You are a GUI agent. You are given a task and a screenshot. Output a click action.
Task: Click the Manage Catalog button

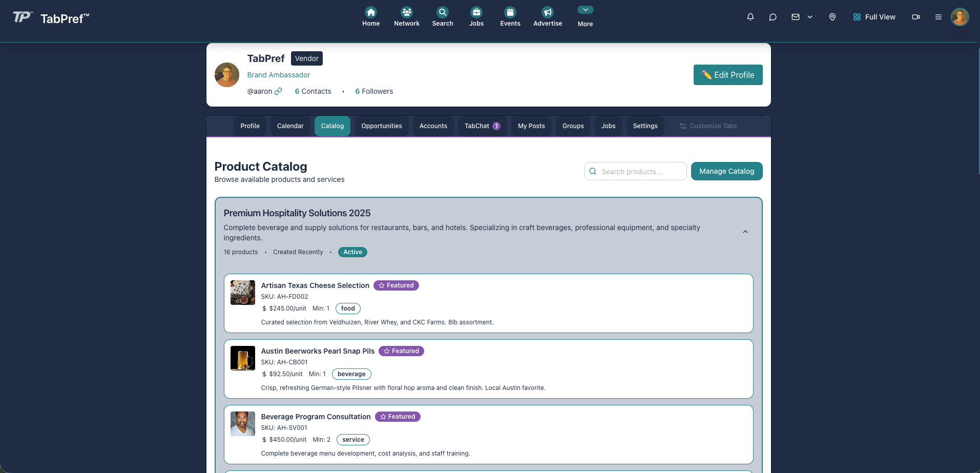(x=727, y=171)
